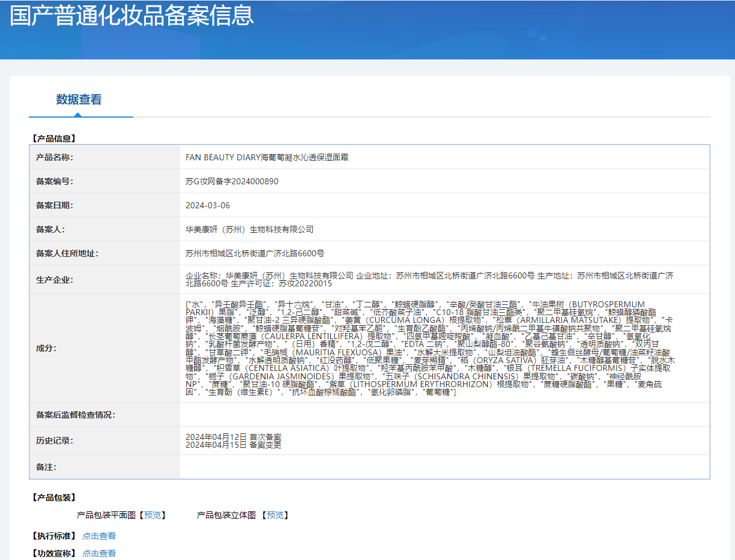Click the 【产品包装】 section header
The image size is (735, 560).
click(x=54, y=498)
